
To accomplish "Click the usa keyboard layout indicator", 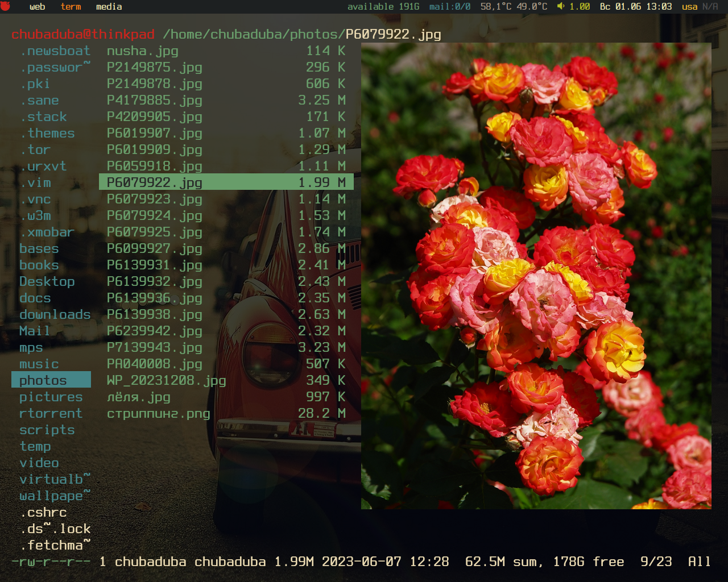I will [x=689, y=7].
